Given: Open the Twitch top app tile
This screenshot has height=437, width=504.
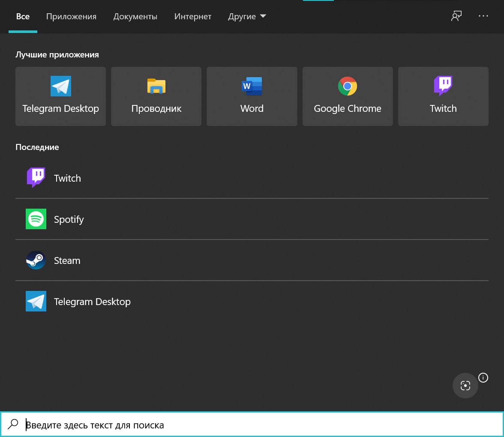Looking at the screenshot, I should [x=443, y=96].
